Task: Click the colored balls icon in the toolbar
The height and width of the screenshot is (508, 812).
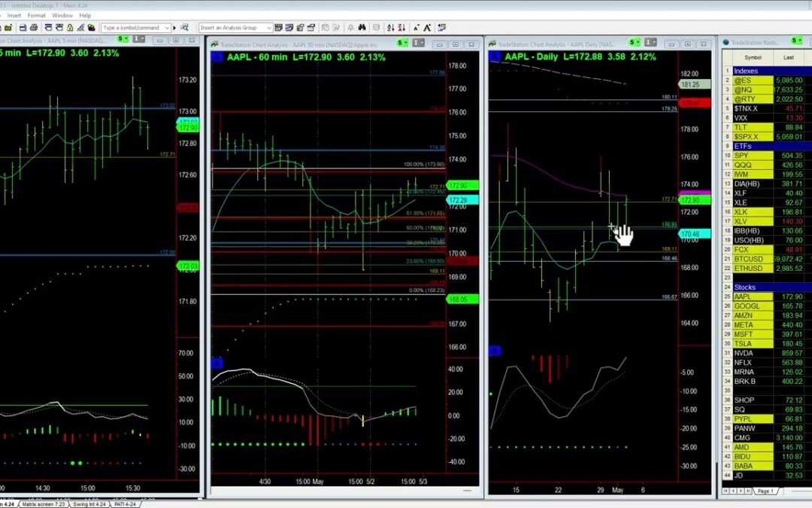Action: [x=91, y=28]
